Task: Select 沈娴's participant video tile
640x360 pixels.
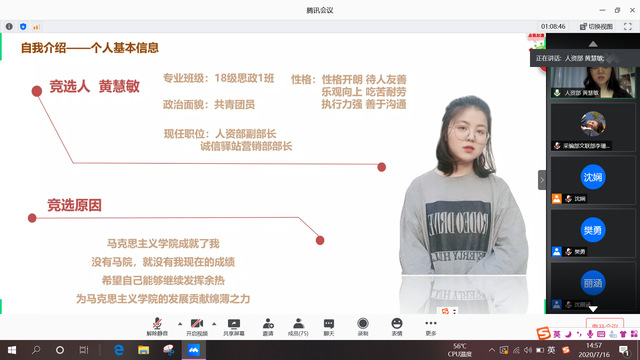Action: (593, 180)
